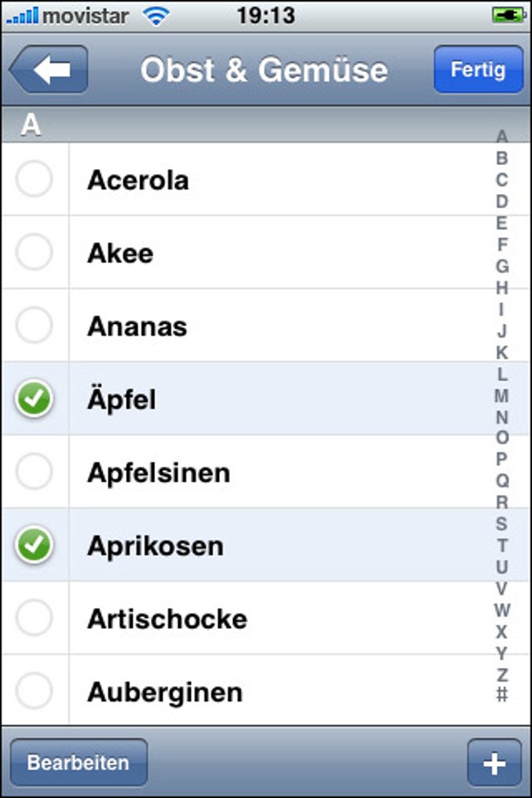Tap the back arrow button
532x798 pixels.
coord(49,69)
